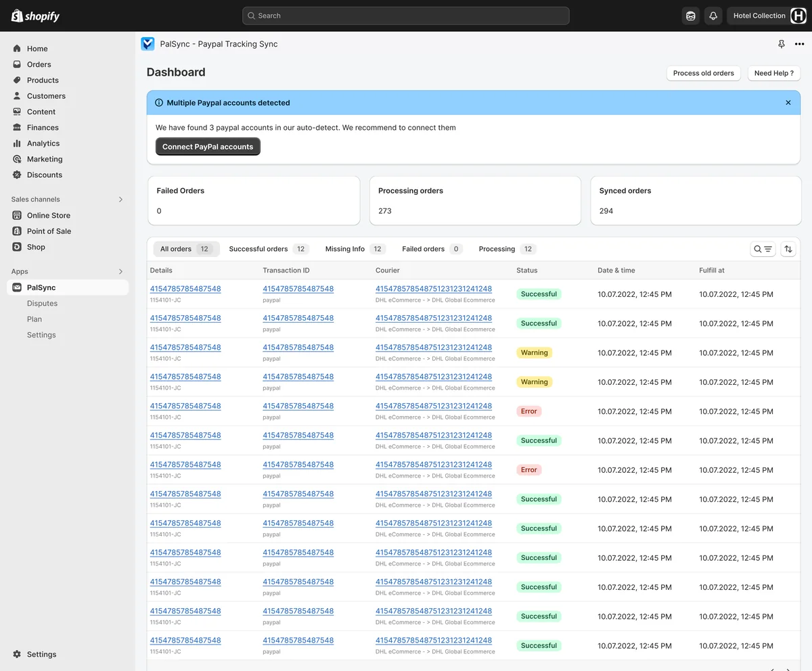
Task: Click the Orders icon in sidebar
Action: [x=17, y=64]
